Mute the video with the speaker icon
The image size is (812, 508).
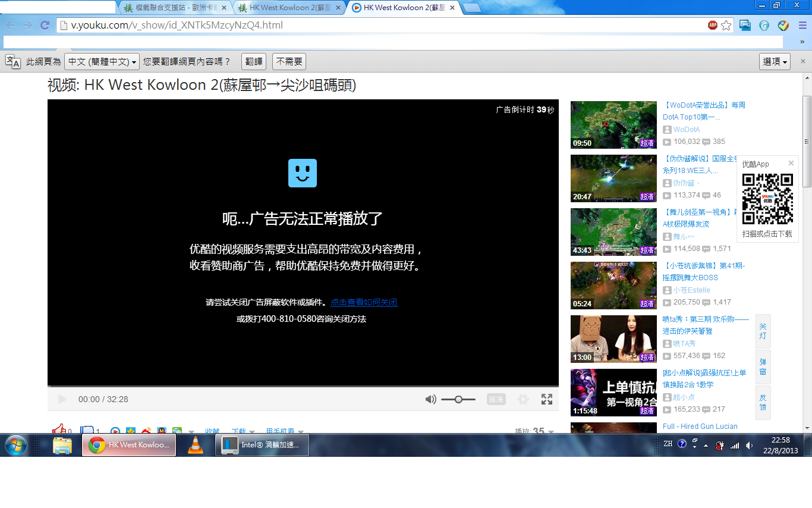(431, 399)
